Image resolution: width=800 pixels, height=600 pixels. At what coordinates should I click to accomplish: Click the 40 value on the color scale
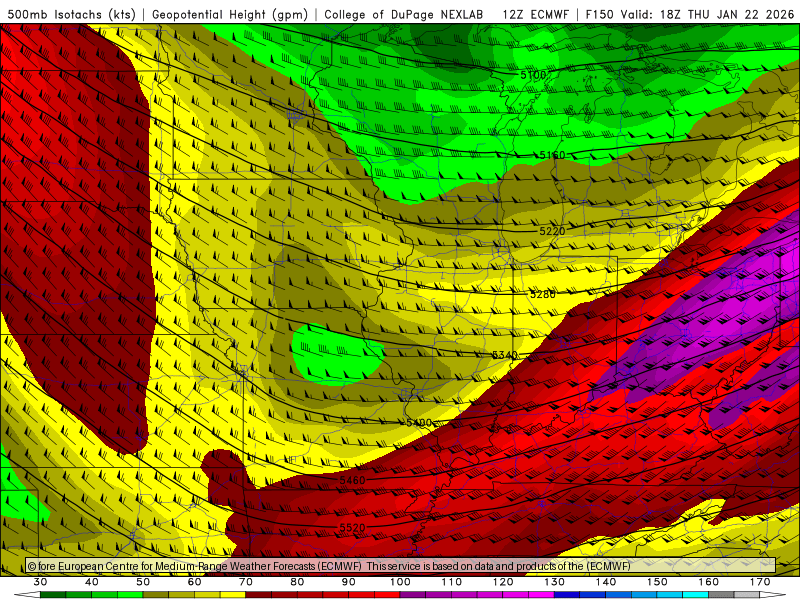pyautogui.click(x=92, y=582)
